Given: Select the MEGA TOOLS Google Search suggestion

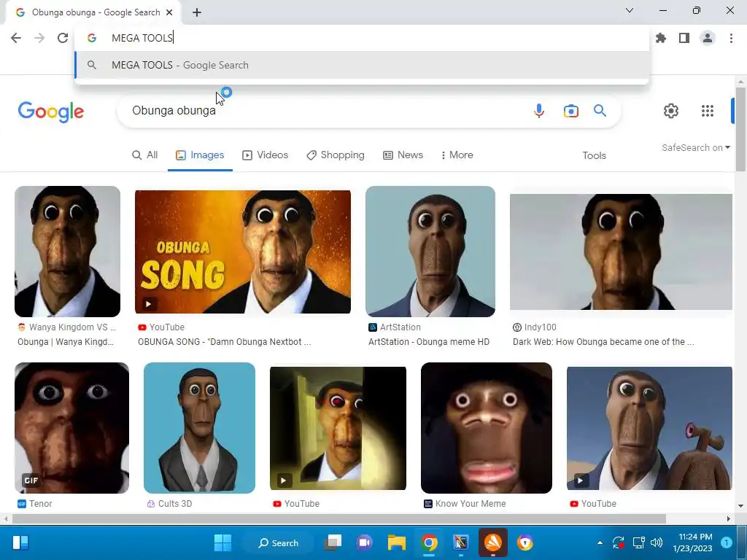Looking at the screenshot, I should pos(362,65).
